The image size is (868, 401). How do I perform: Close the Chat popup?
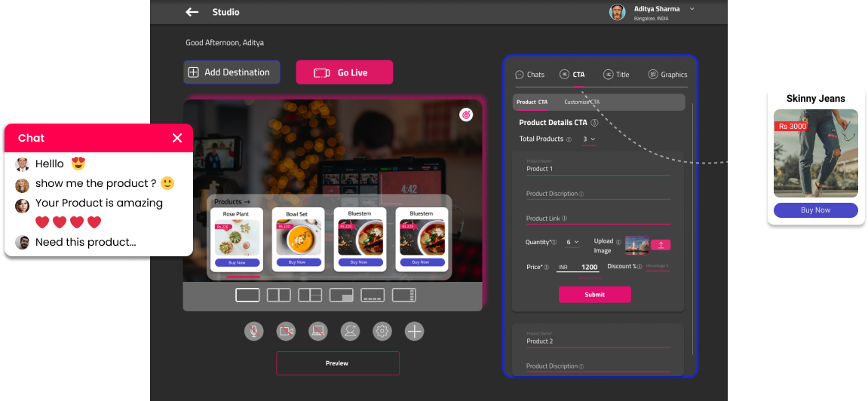(177, 138)
